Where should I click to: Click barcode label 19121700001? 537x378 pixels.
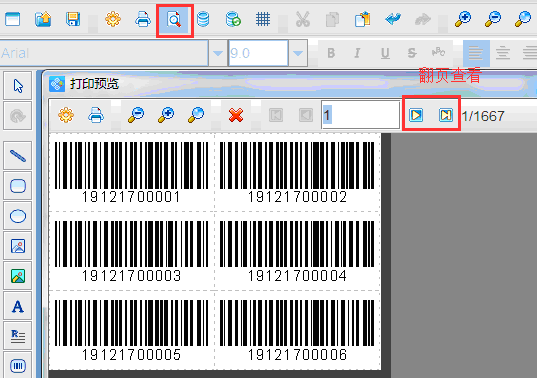[132, 173]
